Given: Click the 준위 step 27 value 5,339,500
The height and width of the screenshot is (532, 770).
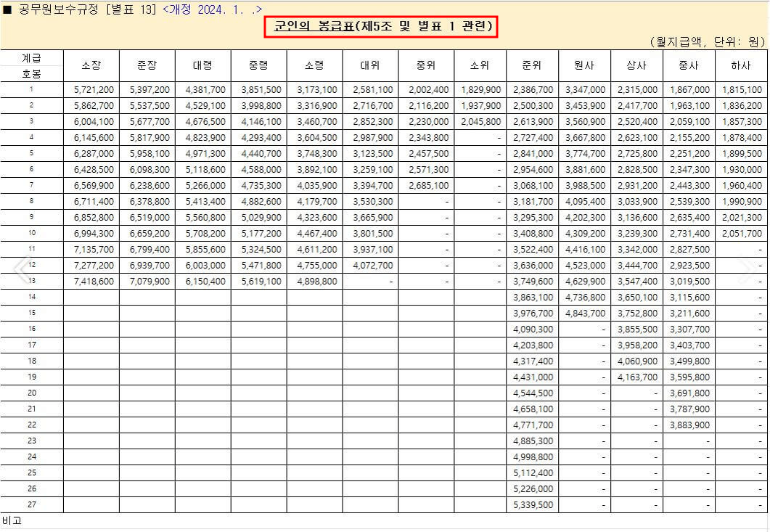Looking at the screenshot, I should [x=533, y=505].
